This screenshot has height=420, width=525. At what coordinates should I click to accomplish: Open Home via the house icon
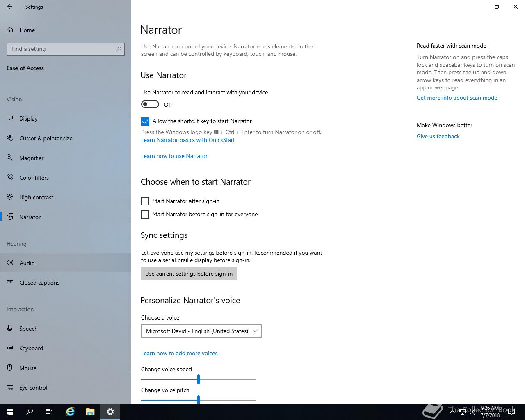[10, 30]
